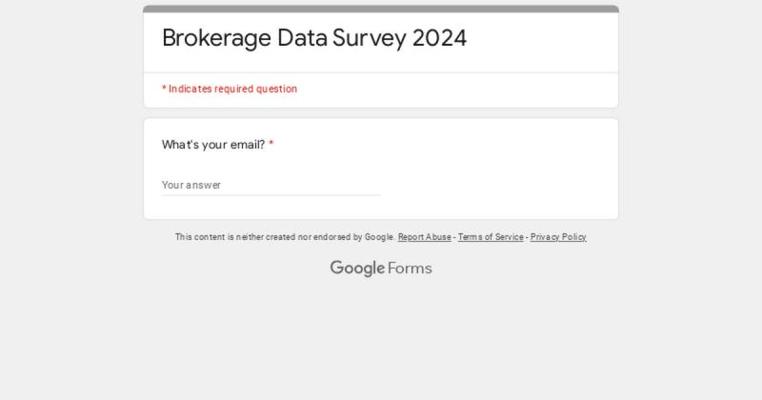Viewport: 762px width, 400px height.
Task: Click the empty page area below the Google Forms logo
Action: click(x=381, y=340)
